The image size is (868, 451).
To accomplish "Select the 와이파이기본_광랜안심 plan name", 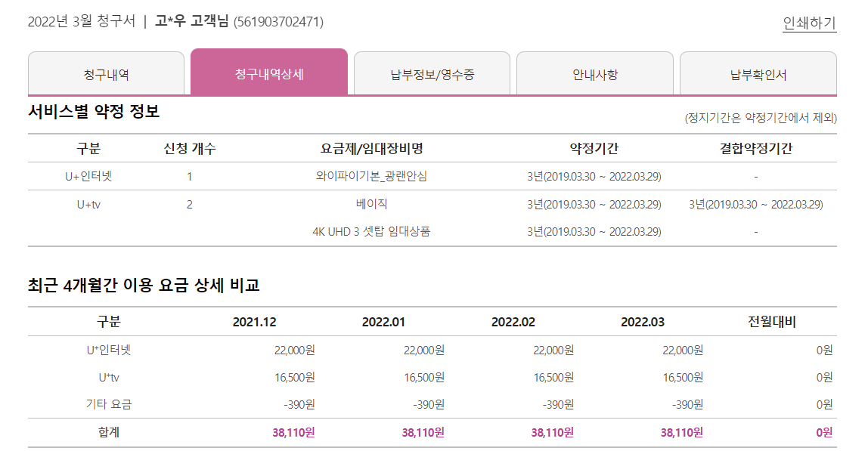I will point(372,176).
